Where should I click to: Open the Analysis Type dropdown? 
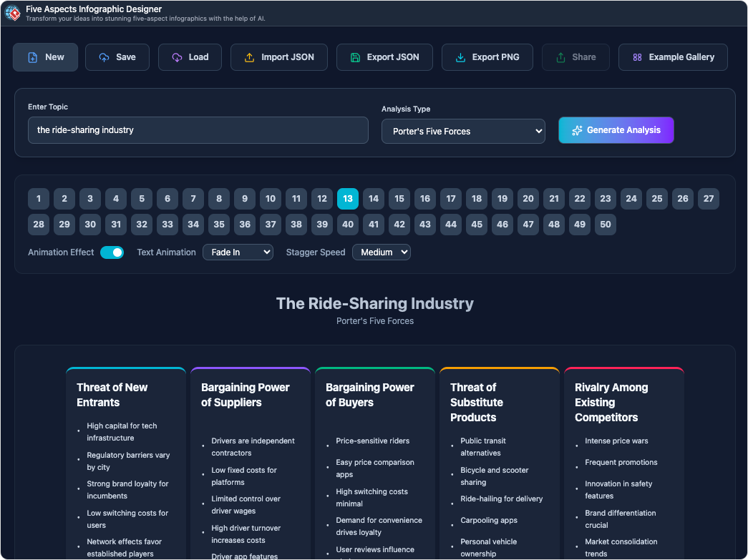tap(463, 132)
